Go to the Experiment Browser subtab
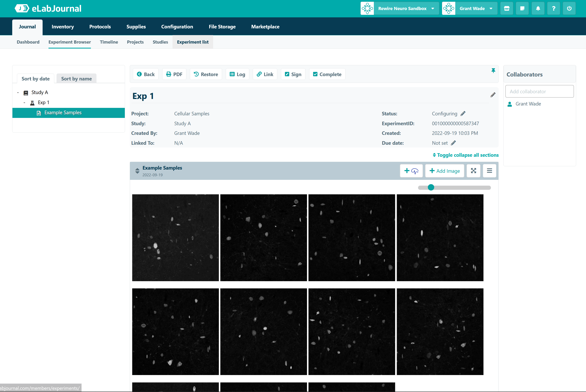 point(70,42)
